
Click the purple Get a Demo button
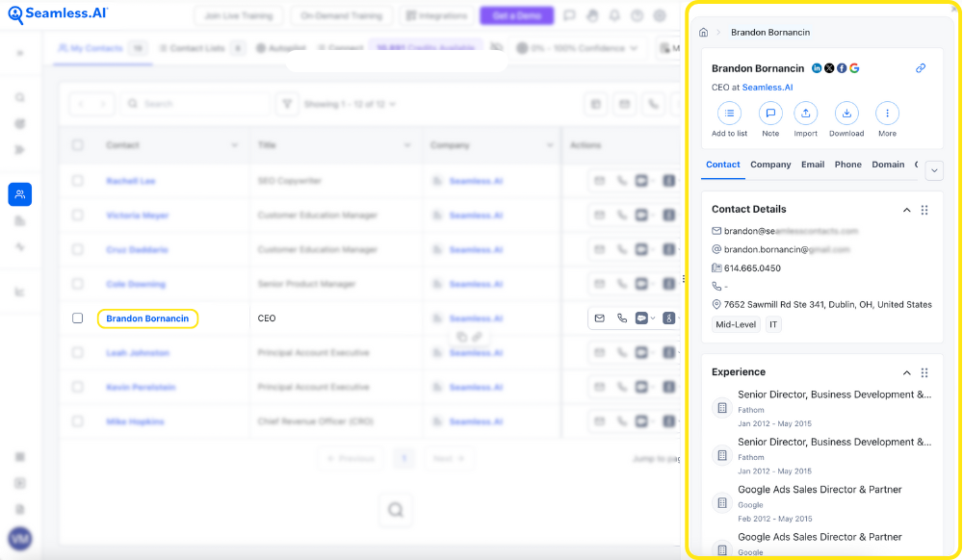pyautogui.click(x=516, y=15)
